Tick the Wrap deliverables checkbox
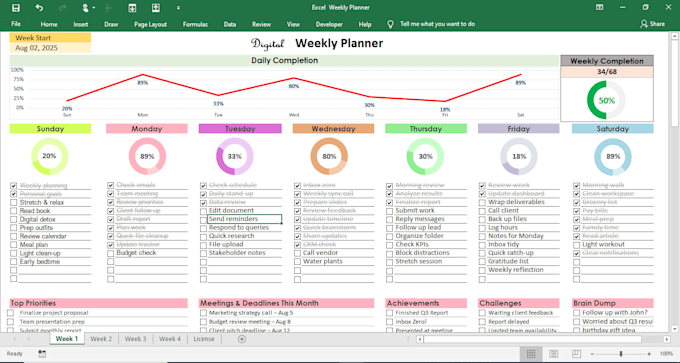The image size is (680, 363). [482, 203]
